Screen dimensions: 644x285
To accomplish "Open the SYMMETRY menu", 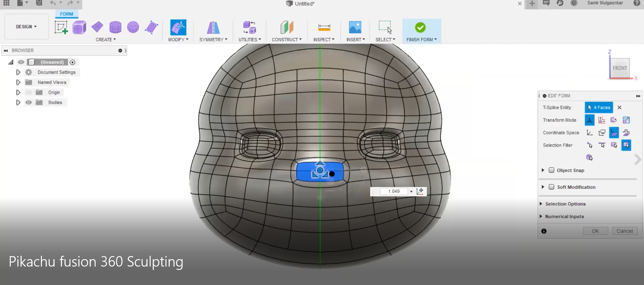I will click(x=213, y=40).
